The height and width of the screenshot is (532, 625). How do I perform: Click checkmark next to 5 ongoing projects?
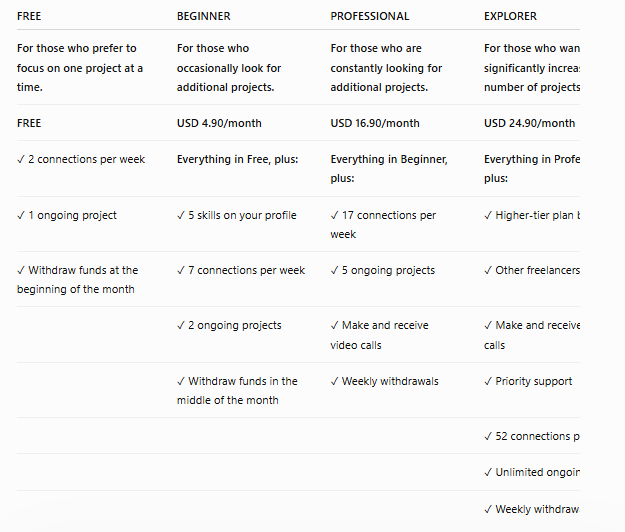(334, 271)
